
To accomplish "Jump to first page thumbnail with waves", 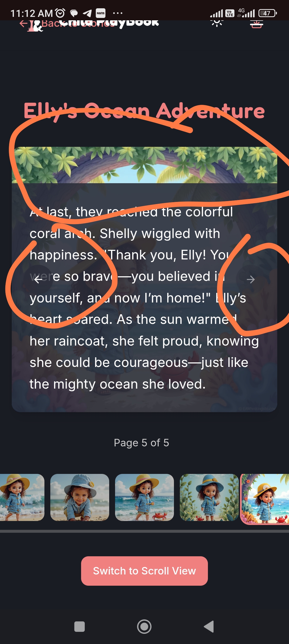I will click(x=22, y=497).
